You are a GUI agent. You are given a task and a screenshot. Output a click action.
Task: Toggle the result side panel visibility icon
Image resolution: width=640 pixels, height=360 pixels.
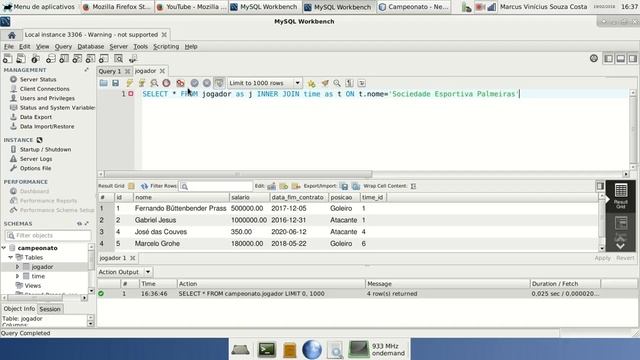(600, 186)
